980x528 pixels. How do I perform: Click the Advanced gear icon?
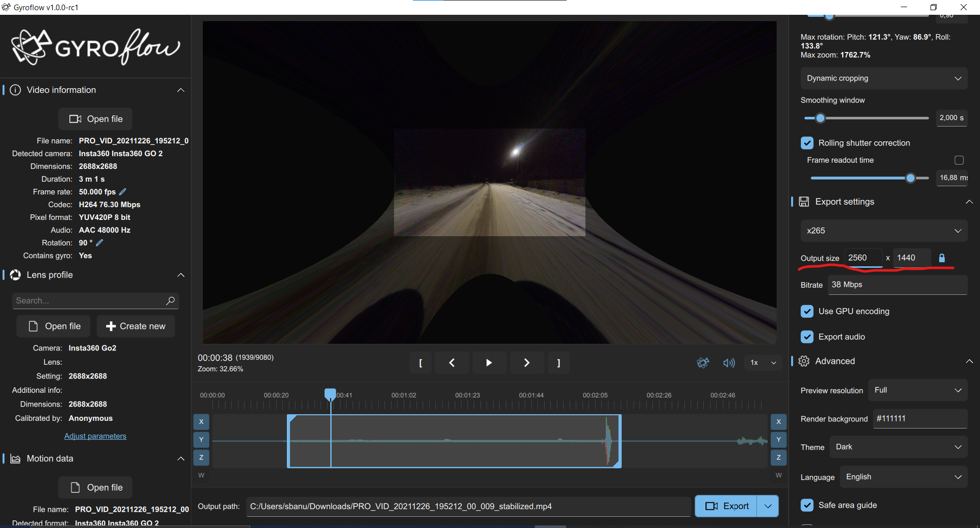pyautogui.click(x=803, y=361)
